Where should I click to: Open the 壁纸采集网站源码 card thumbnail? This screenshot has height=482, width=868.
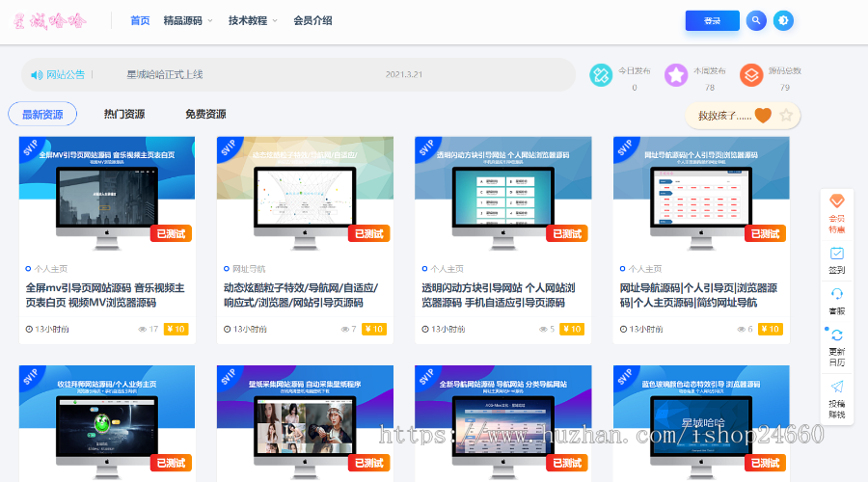305,422
